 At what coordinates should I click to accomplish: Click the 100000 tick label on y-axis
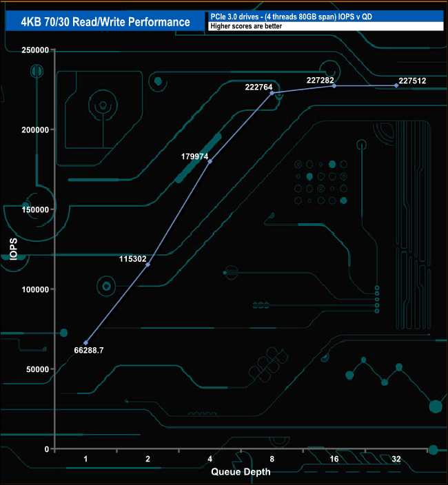(x=34, y=289)
